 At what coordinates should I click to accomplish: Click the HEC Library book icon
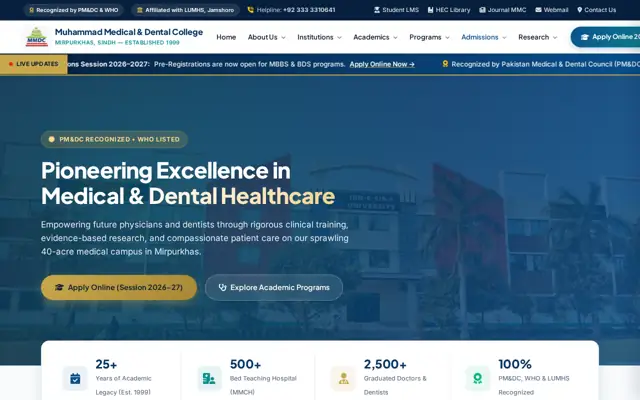click(430, 10)
